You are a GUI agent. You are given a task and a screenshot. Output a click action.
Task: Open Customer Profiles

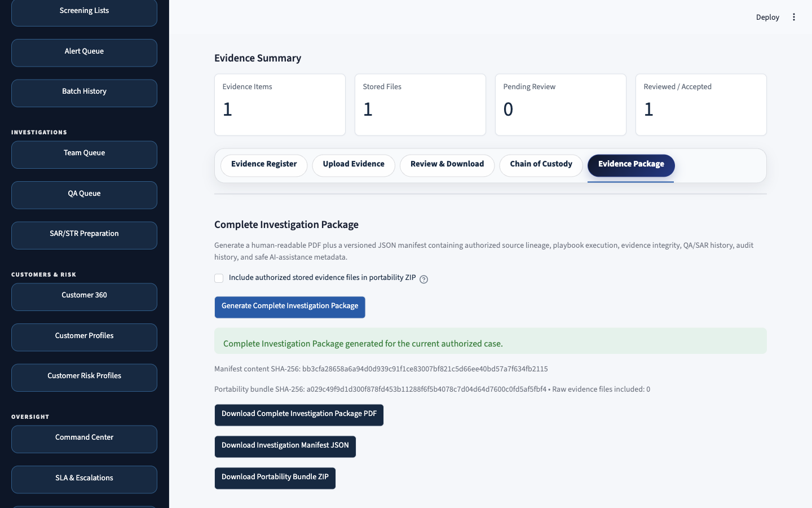(84, 337)
